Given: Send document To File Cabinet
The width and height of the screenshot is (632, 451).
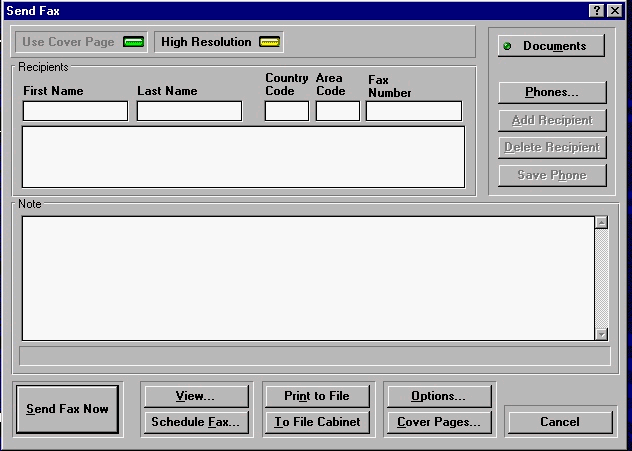Looking at the screenshot, I should [318, 422].
